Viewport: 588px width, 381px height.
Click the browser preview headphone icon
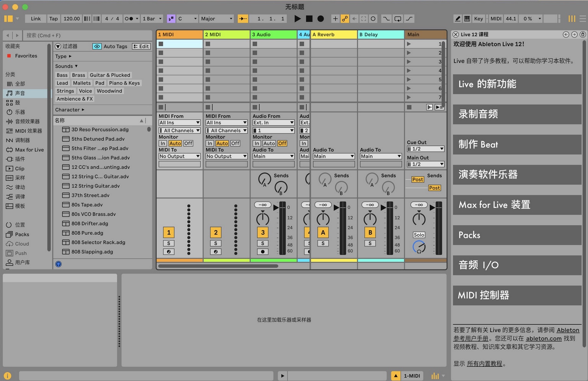(x=59, y=264)
